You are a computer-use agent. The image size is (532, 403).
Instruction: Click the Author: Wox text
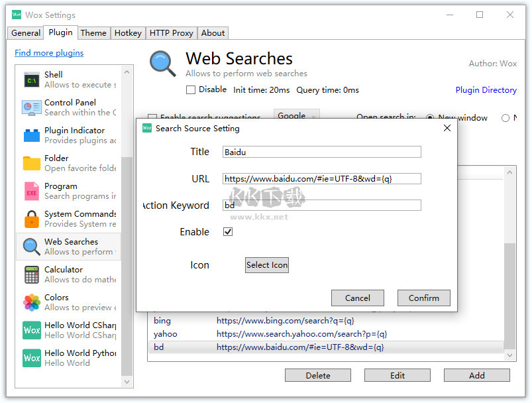[493, 64]
